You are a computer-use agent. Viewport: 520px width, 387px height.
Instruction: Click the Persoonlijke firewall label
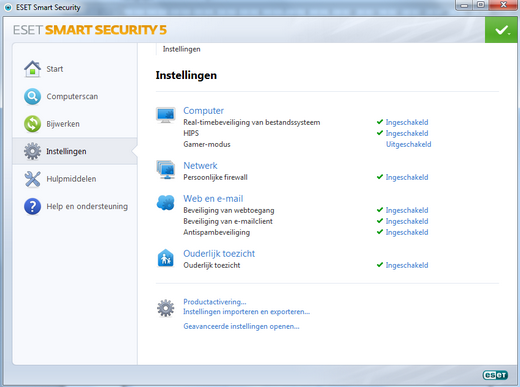pos(215,177)
